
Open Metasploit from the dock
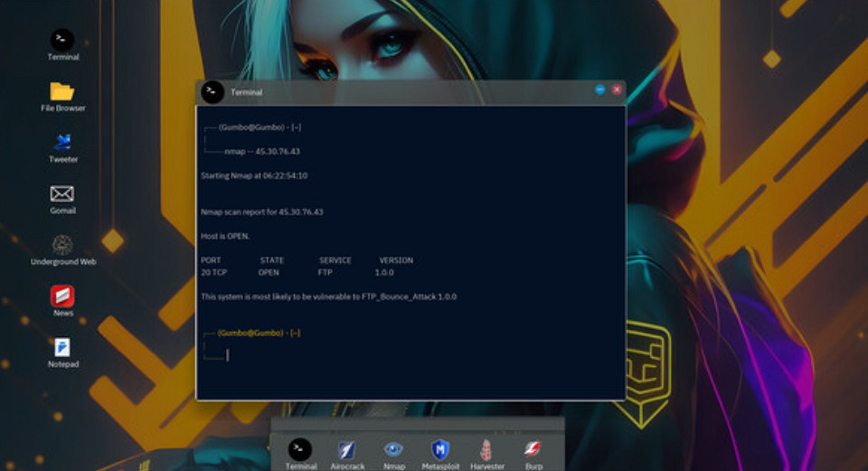tap(440, 449)
